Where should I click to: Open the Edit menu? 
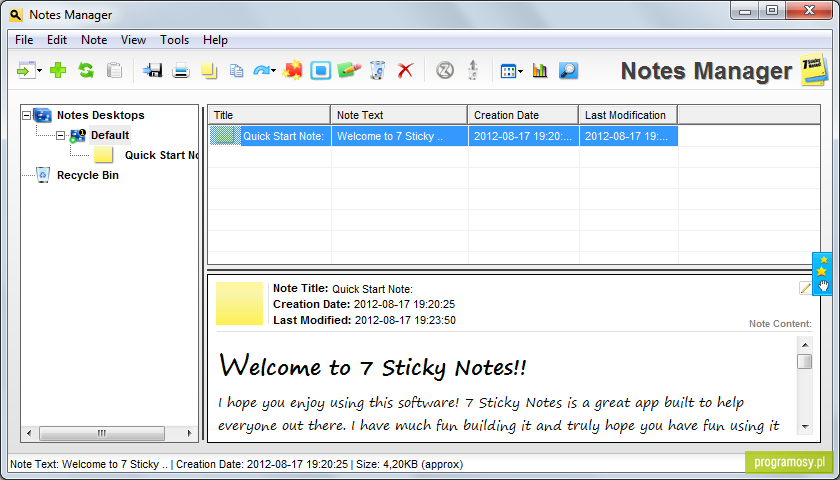(x=57, y=40)
